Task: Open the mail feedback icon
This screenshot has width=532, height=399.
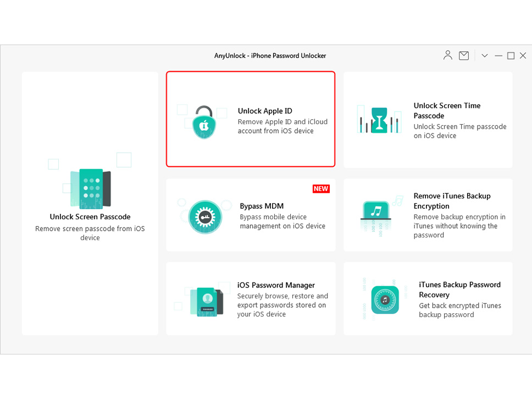Action: pyautogui.click(x=463, y=56)
